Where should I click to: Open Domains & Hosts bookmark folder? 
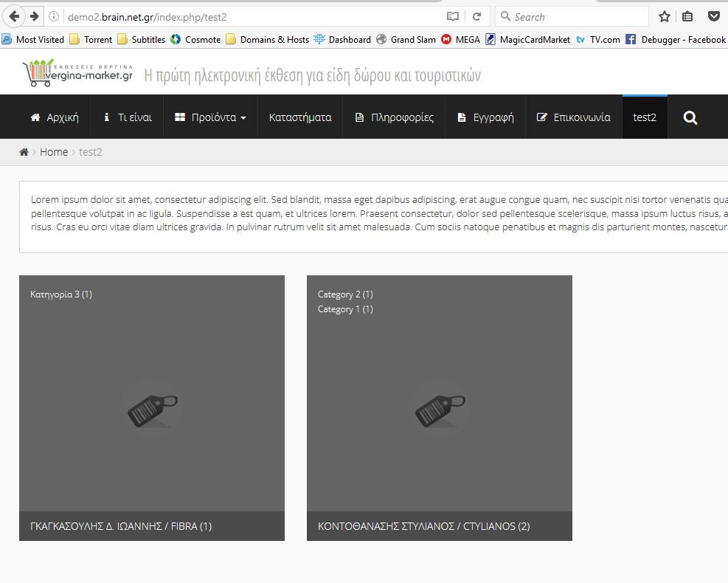tap(268, 40)
